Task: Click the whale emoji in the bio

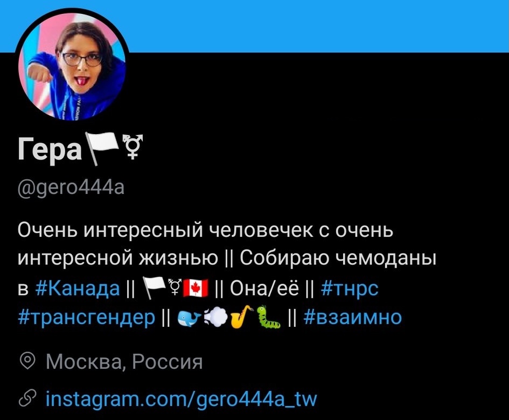Action: pyautogui.click(x=189, y=318)
